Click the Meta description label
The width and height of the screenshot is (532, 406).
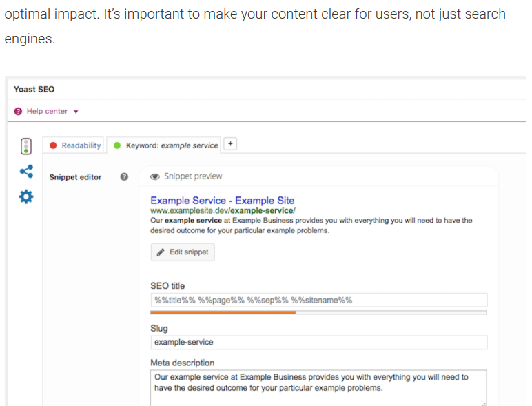[182, 363]
